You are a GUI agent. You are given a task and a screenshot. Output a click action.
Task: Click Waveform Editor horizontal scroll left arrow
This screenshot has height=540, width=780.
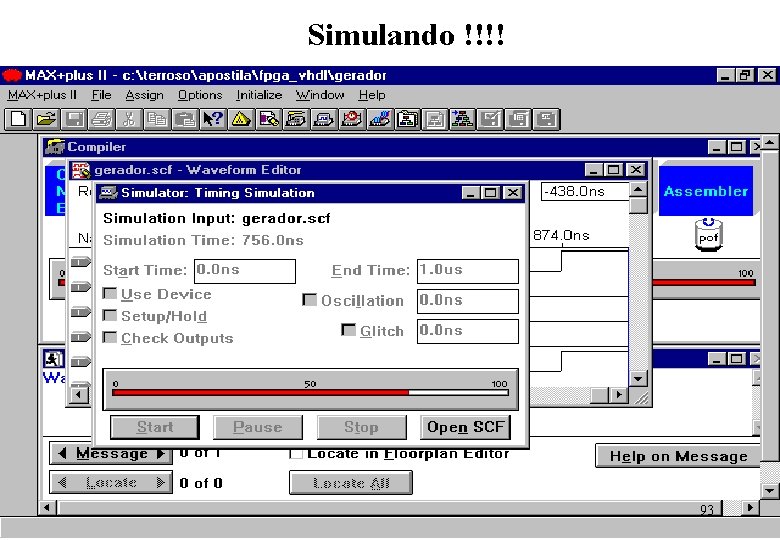[78, 395]
